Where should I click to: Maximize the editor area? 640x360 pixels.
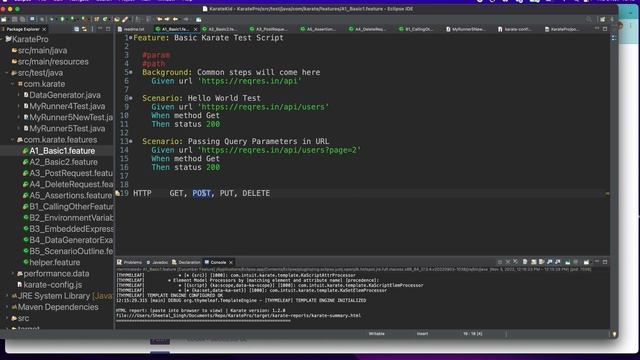click(x=605, y=29)
